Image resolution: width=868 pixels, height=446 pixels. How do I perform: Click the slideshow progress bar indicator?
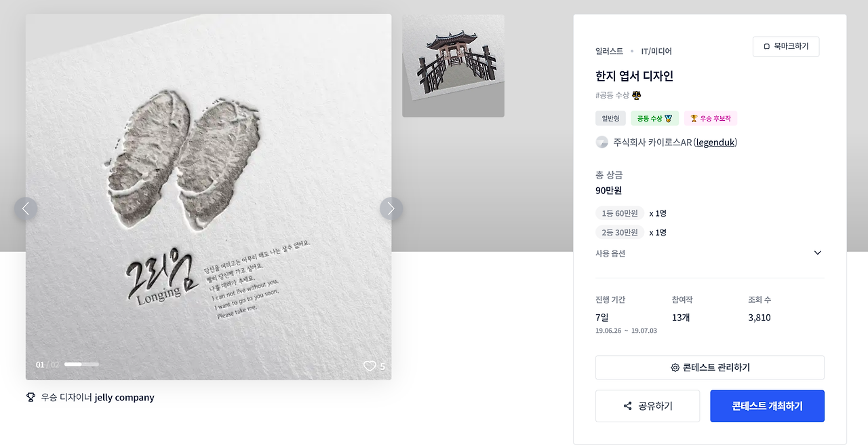[x=81, y=365]
